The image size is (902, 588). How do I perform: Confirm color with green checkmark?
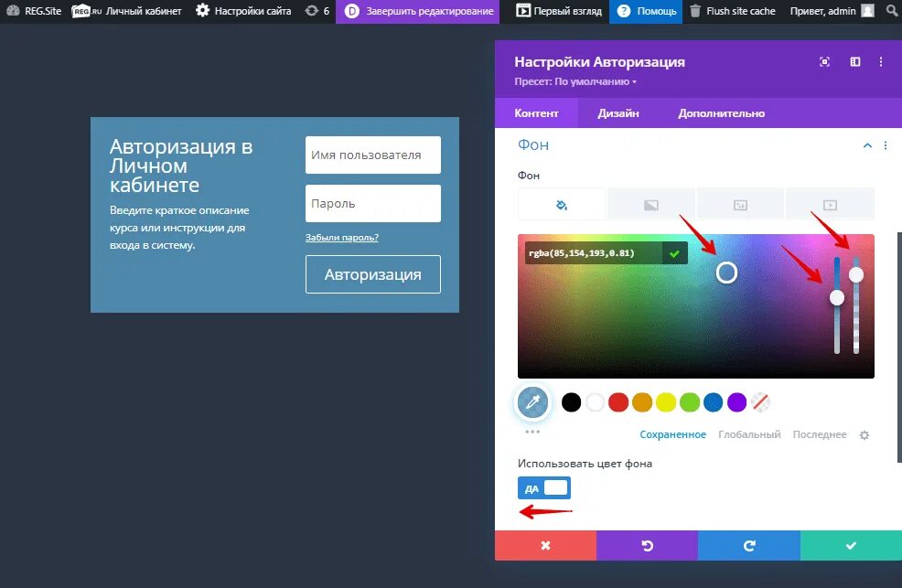pyautogui.click(x=674, y=253)
